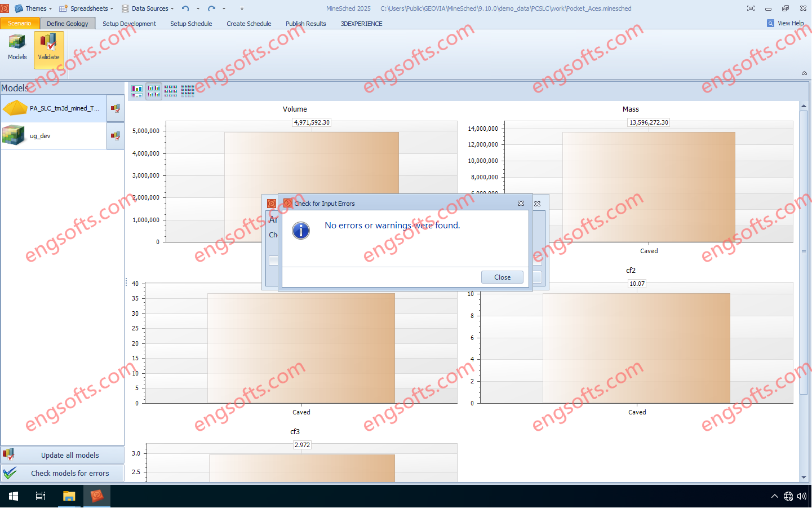
Task: Click validate icon next to ug_dev model
Action: point(116,136)
